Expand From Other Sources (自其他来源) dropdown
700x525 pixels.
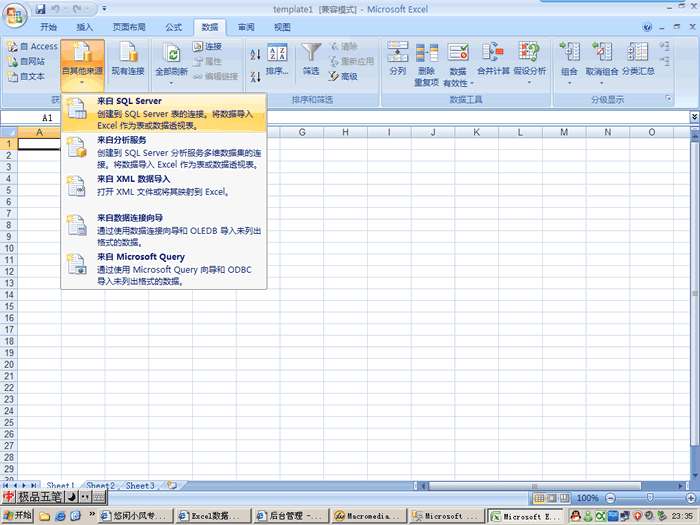82,65
